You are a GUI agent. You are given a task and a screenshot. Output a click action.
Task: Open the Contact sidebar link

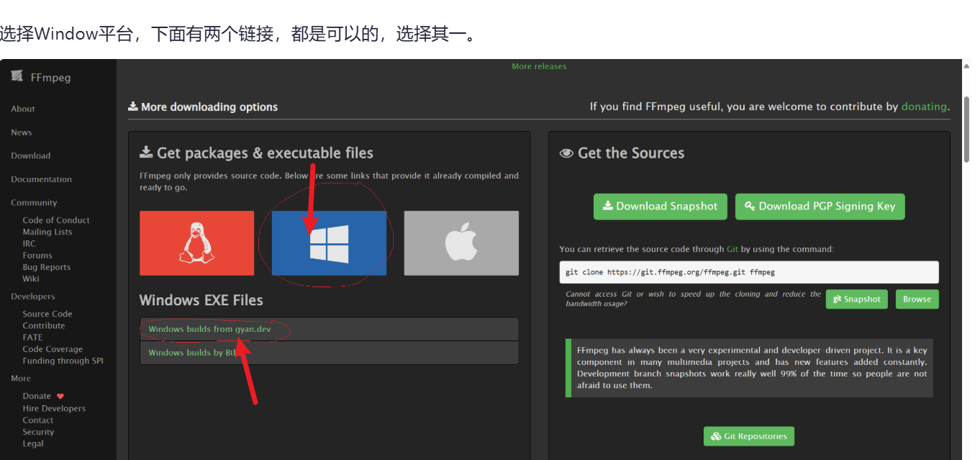click(38, 420)
